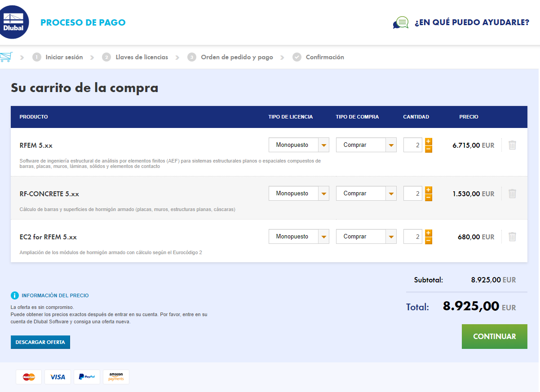Go to the Iniciar sesión step

64,57
